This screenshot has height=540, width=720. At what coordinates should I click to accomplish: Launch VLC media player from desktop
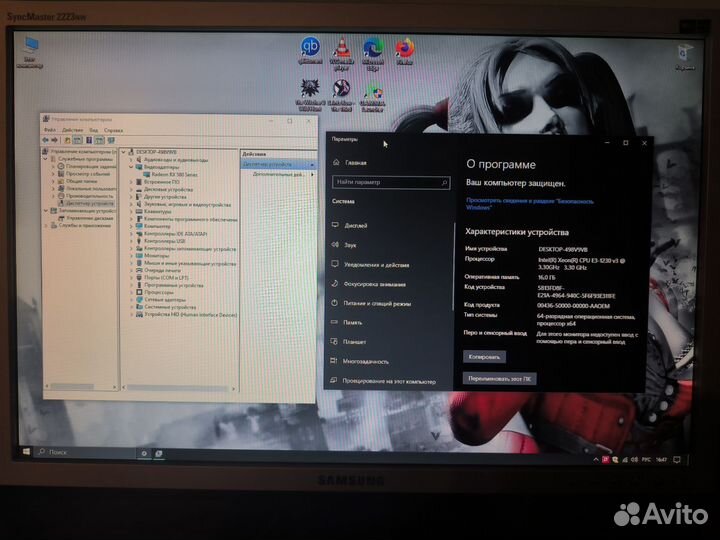(341, 47)
